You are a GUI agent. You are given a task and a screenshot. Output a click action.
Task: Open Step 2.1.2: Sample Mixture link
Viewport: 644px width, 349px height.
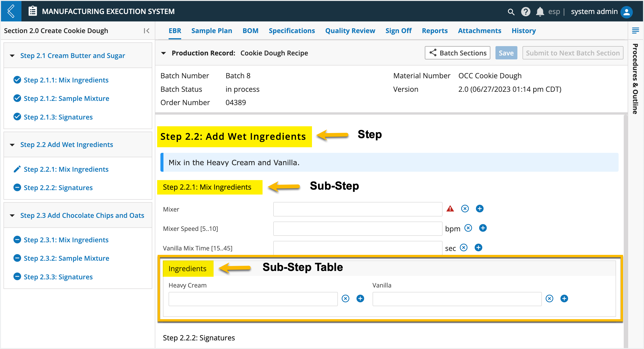pos(66,98)
